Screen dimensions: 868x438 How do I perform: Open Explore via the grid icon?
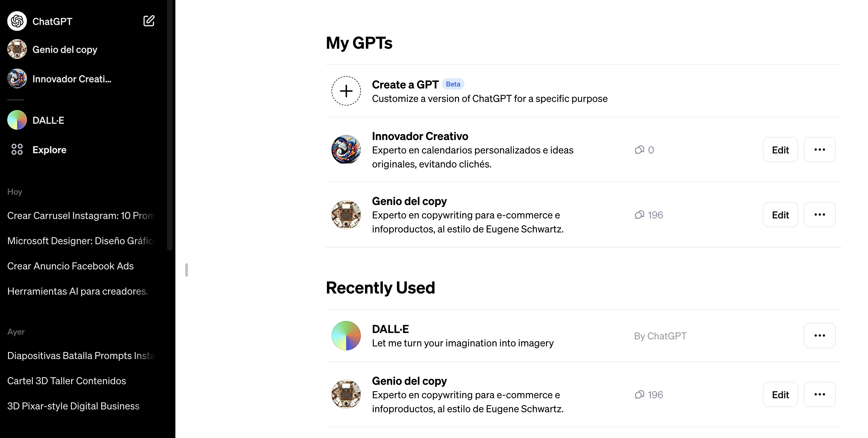click(x=17, y=149)
